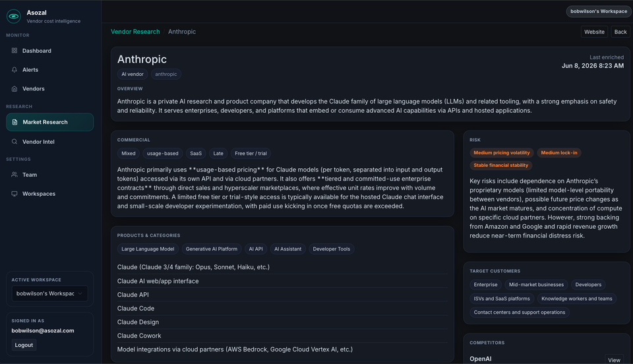Click Mid-market businesses tag
This screenshot has height=364, width=633.
[536, 284]
